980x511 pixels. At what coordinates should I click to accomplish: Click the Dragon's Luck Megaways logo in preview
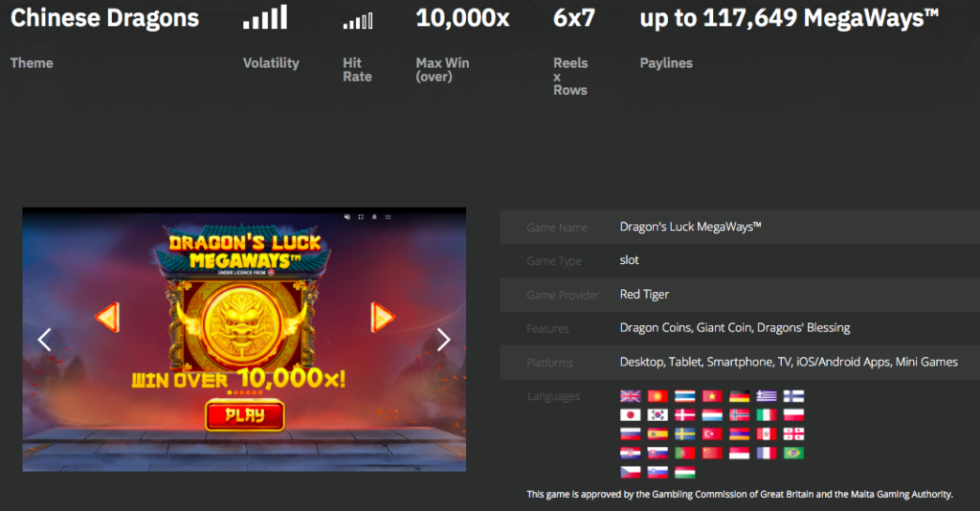coord(244,251)
